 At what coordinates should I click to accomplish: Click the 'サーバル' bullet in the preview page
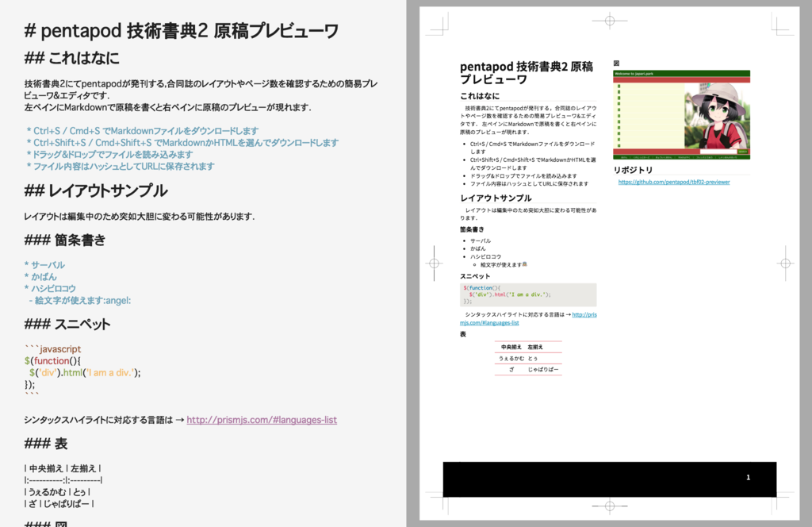481,241
